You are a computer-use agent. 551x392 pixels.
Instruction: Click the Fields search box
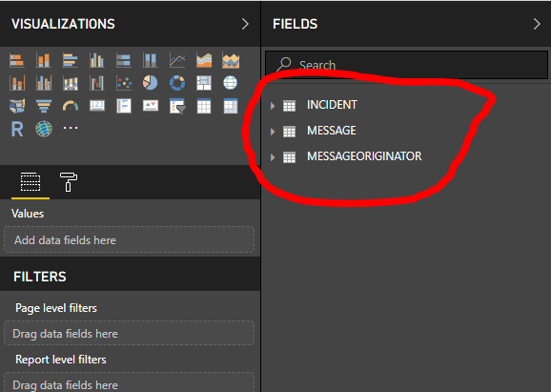point(406,65)
